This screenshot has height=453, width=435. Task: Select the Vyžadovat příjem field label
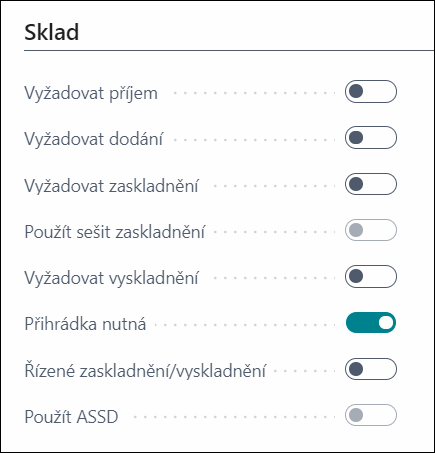click(x=91, y=93)
